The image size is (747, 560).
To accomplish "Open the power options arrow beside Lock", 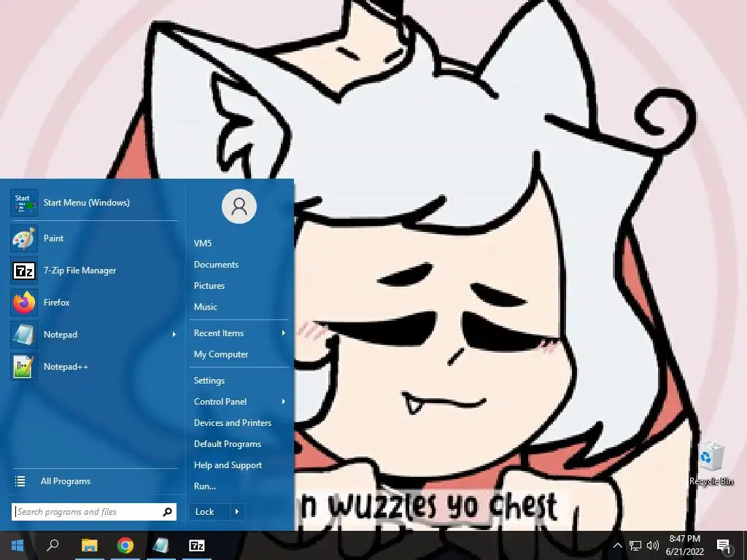I will tap(237, 512).
